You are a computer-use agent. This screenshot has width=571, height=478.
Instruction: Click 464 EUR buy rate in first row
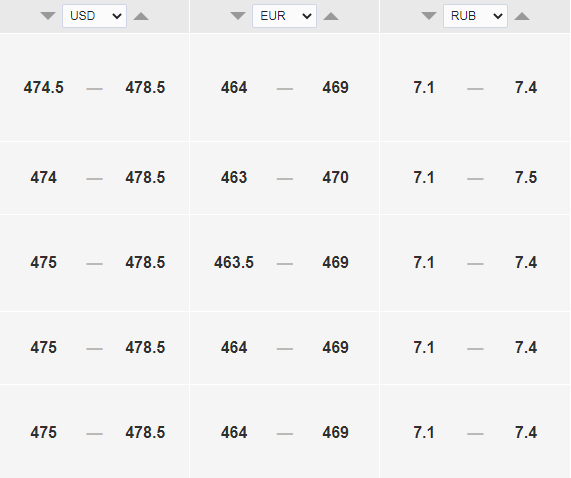coord(234,88)
